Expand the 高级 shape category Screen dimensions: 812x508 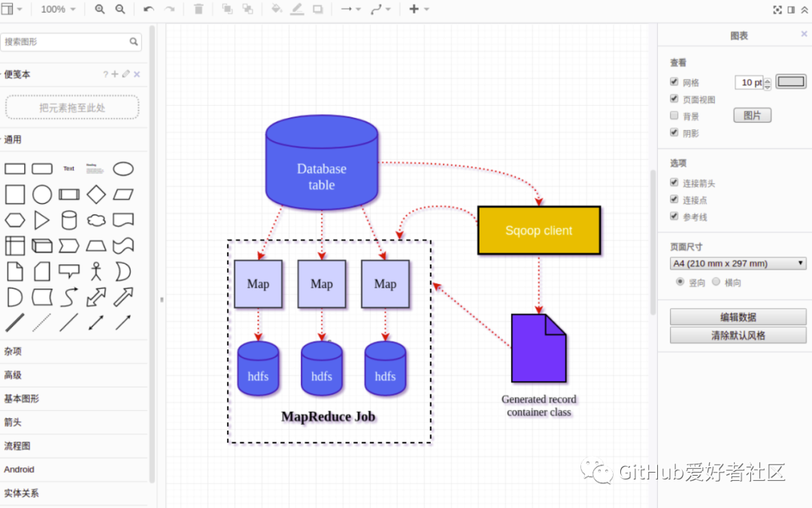[13, 375]
